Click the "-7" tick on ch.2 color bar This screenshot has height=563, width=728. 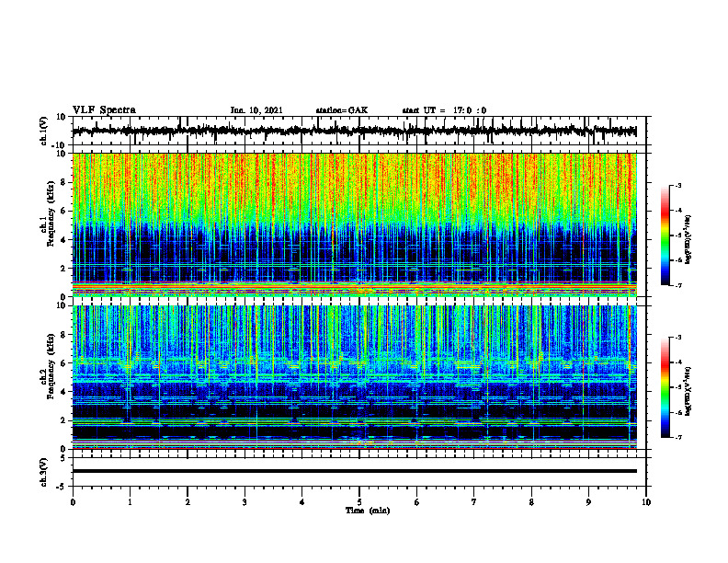678,437
